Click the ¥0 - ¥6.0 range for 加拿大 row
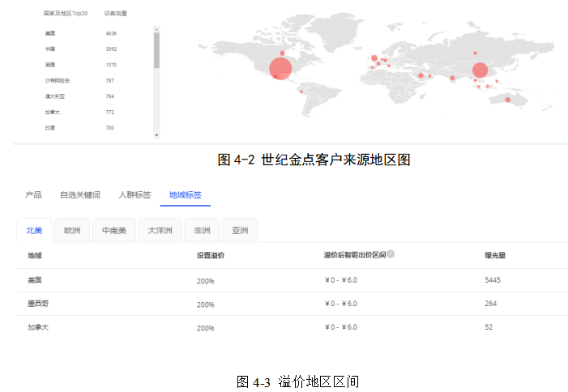The width and height of the screenshot is (568, 392). (x=341, y=327)
